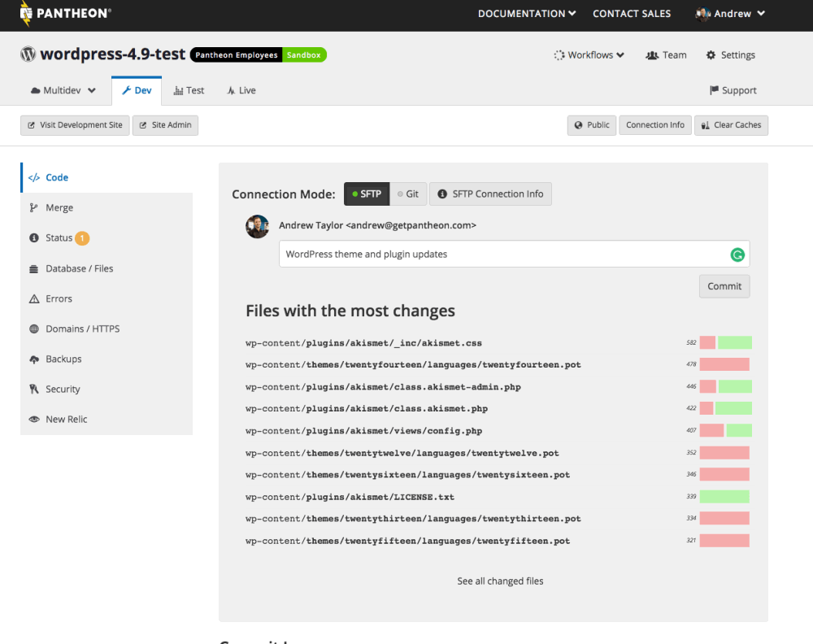
Task: Click the Support flag icon
Action: [714, 90]
